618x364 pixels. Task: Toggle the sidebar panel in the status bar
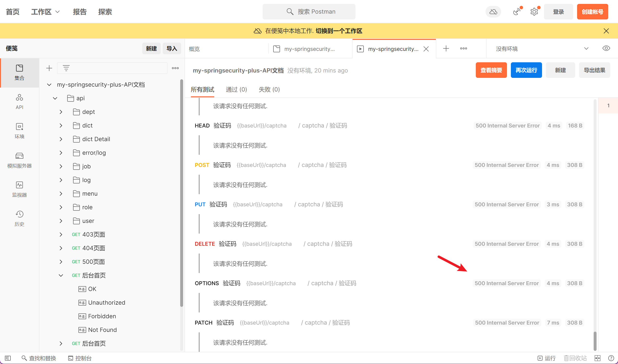click(x=8, y=358)
